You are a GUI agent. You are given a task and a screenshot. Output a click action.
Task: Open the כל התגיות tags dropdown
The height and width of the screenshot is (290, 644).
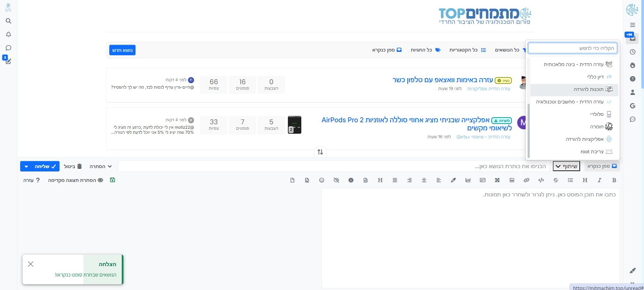click(425, 50)
